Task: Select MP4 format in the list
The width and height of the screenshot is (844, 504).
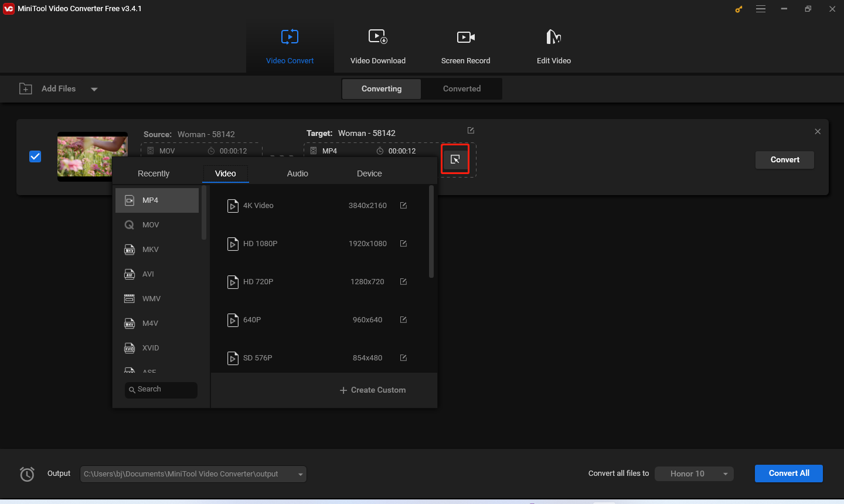Action: (x=157, y=200)
